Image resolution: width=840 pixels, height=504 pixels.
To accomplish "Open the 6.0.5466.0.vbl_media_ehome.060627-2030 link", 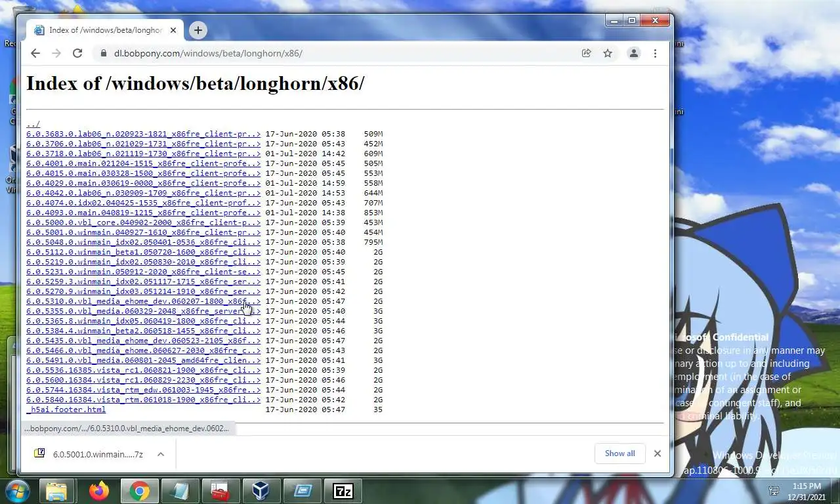I will pyautogui.click(x=143, y=350).
